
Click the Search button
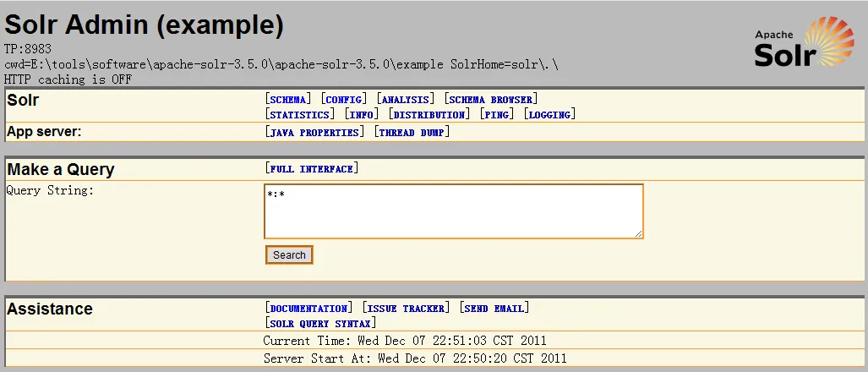(289, 254)
